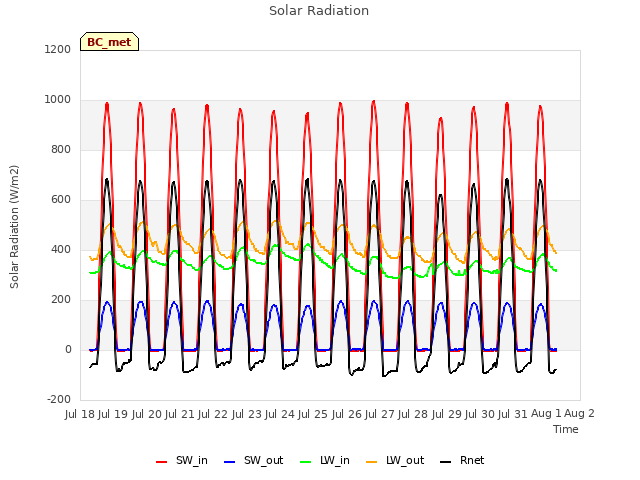This screenshot has height=480, width=640.
Task: Toggle LW_in series in the legend
Action: click(325, 460)
